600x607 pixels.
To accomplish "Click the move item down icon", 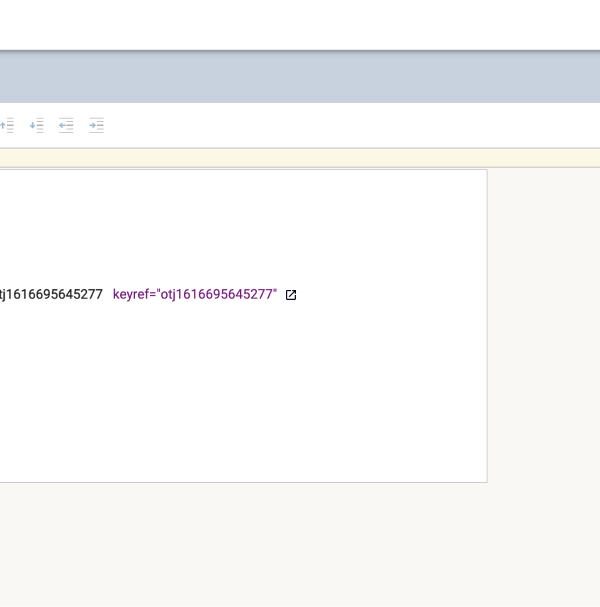I will 37,125.
